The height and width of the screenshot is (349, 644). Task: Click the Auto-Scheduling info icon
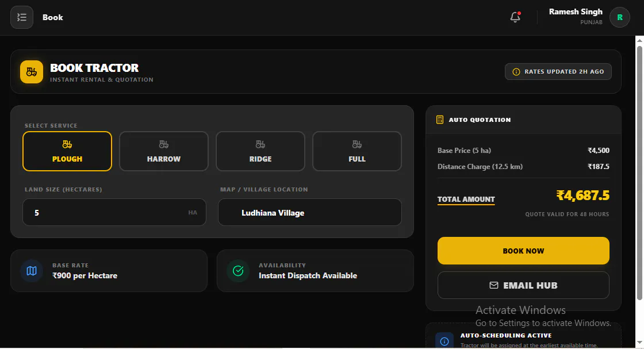444,341
